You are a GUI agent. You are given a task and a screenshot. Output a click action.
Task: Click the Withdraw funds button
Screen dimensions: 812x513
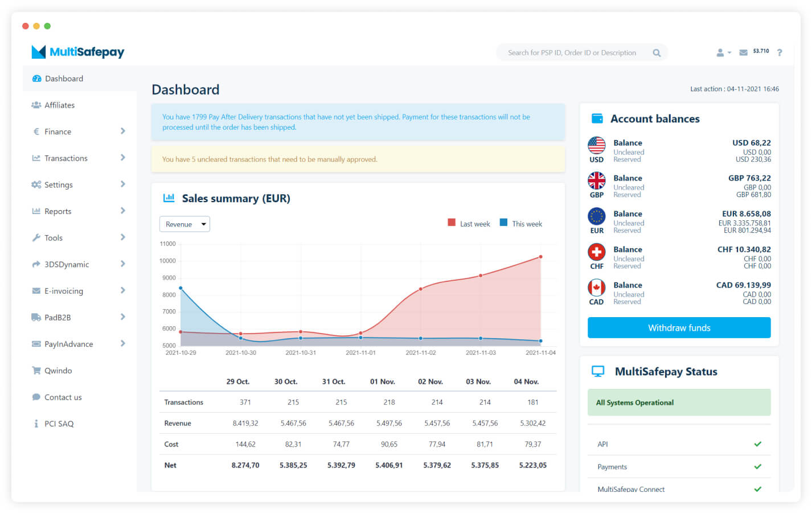pos(679,328)
